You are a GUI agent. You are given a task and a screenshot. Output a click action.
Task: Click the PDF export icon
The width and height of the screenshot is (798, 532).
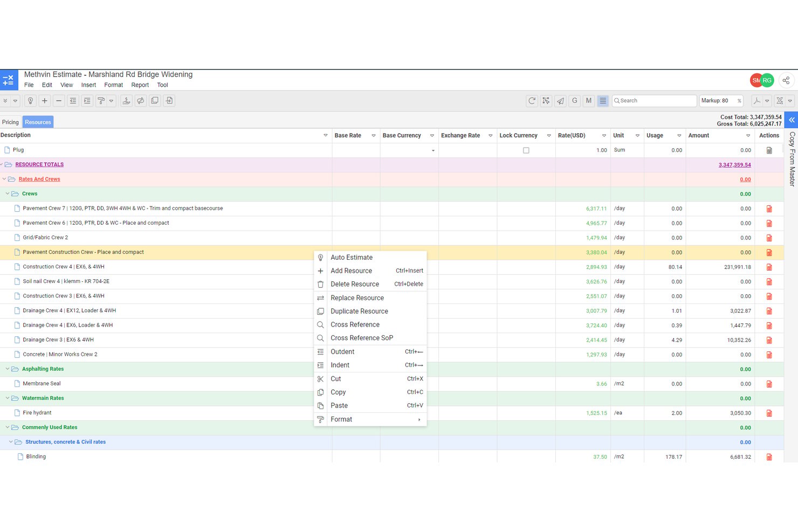(x=757, y=101)
